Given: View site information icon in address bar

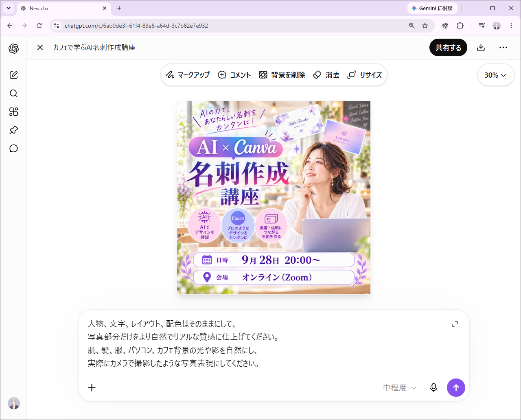Looking at the screenshot, I should tap(57, 26).
